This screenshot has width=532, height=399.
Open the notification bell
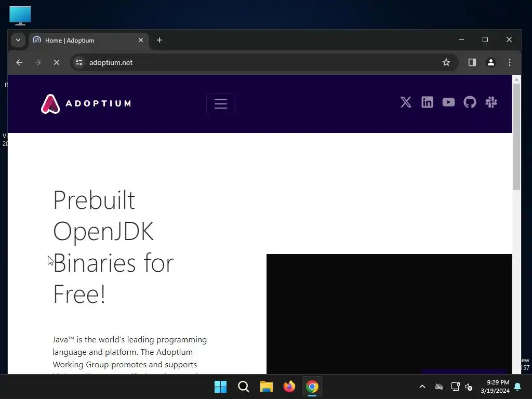518,387
